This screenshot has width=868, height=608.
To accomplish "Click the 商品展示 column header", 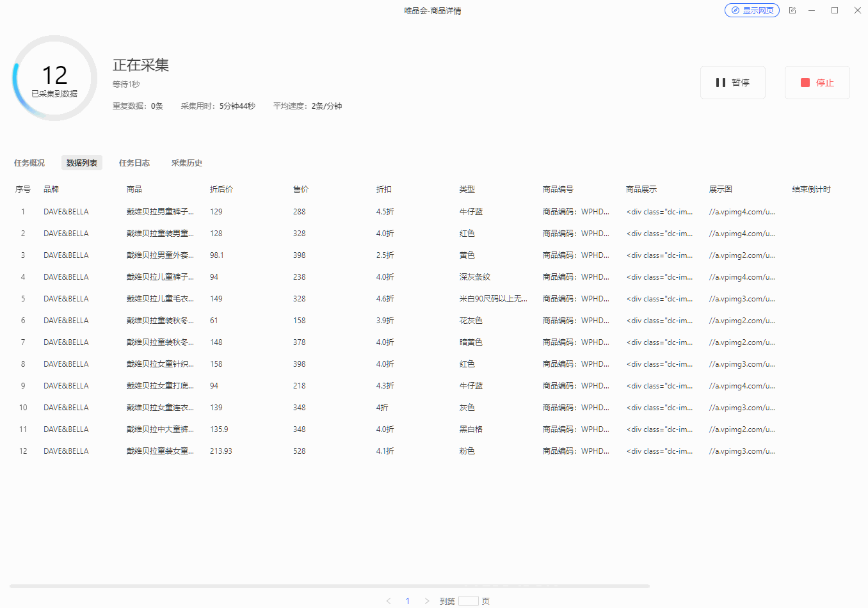I will (x=641, y=189).
